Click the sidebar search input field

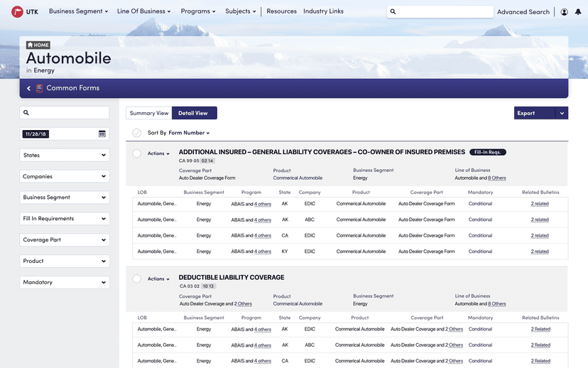pyautogui.click(x=65, y=112)
